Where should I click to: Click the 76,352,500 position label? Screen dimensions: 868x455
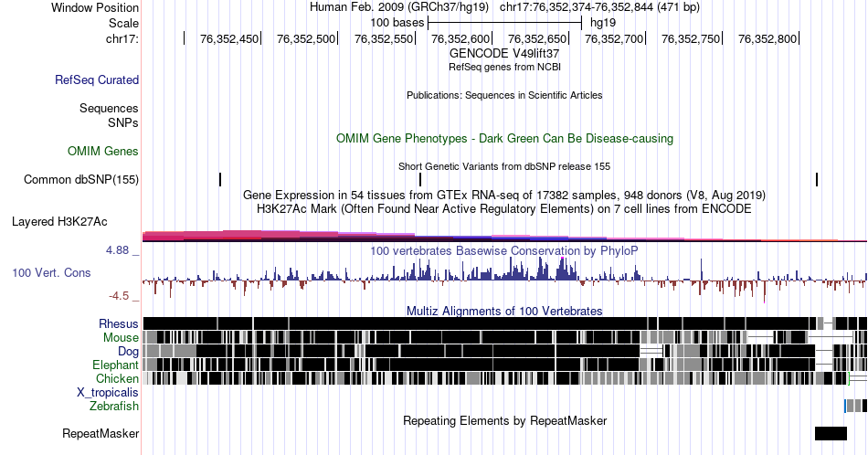(306, 38)
